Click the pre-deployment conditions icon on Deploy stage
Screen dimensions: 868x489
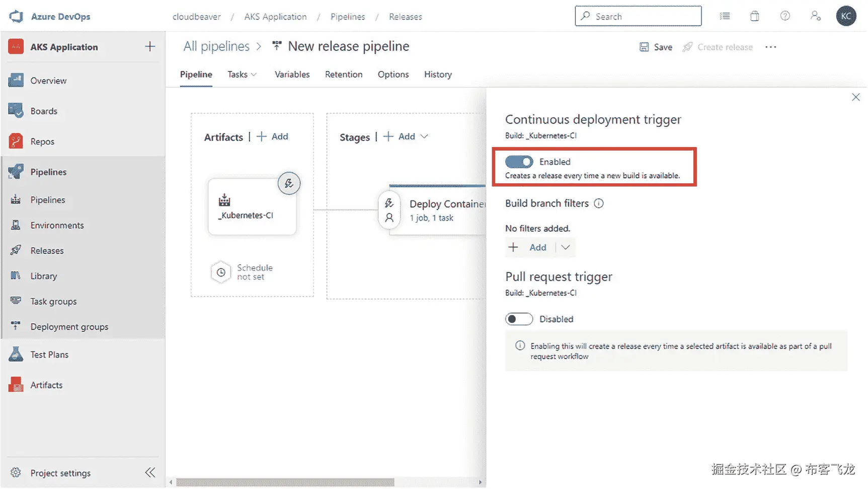click(389, 203)
